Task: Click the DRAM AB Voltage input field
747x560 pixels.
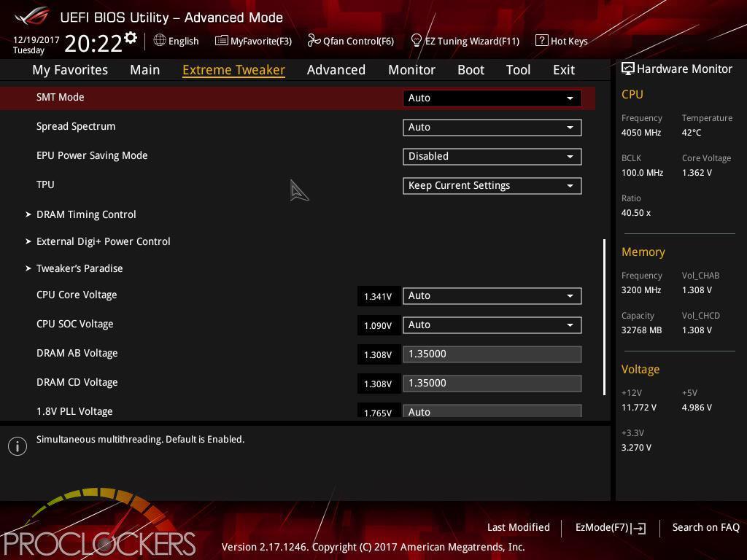Action: 492,354
